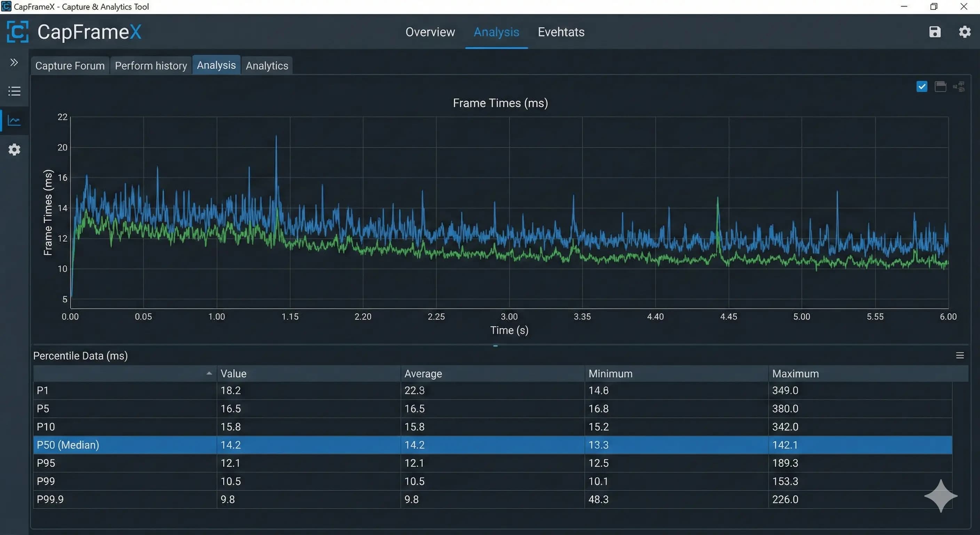Click the window layout icon above chart
980x535 pixels.
[940, 87]
